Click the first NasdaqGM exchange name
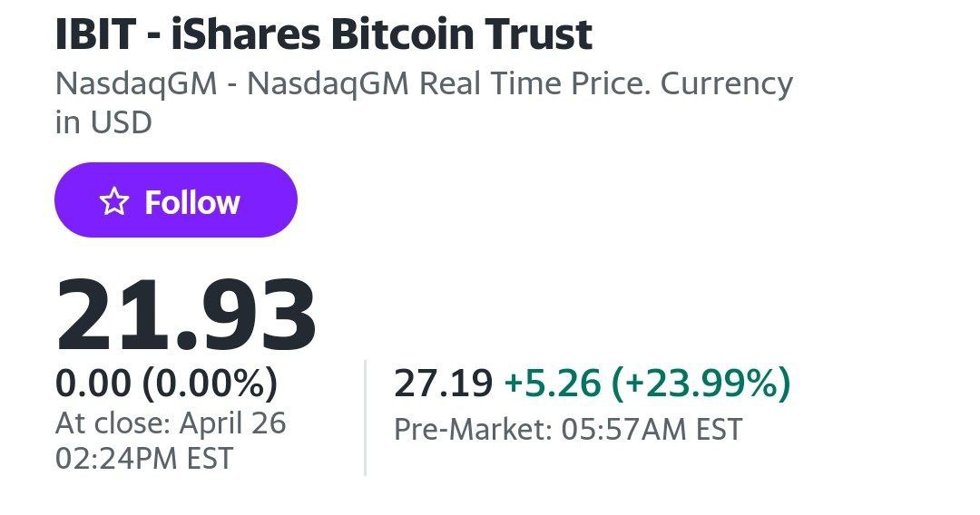 point(136,84)
